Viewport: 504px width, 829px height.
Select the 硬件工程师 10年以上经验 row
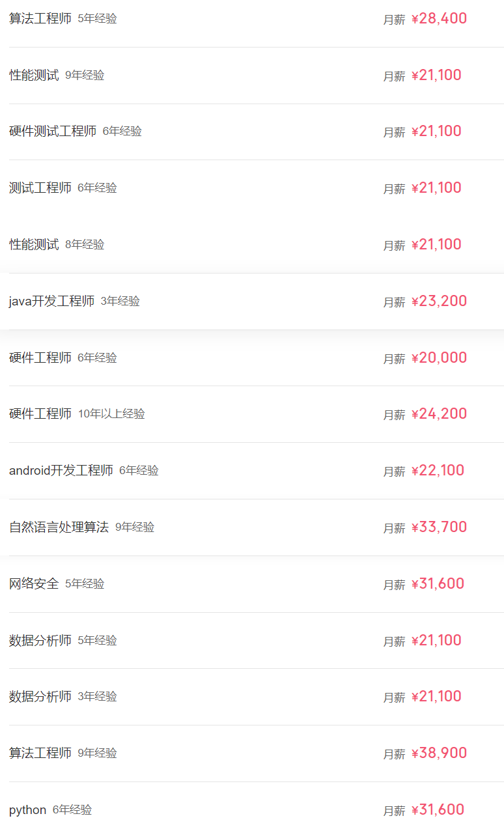[x=40, y=414]
